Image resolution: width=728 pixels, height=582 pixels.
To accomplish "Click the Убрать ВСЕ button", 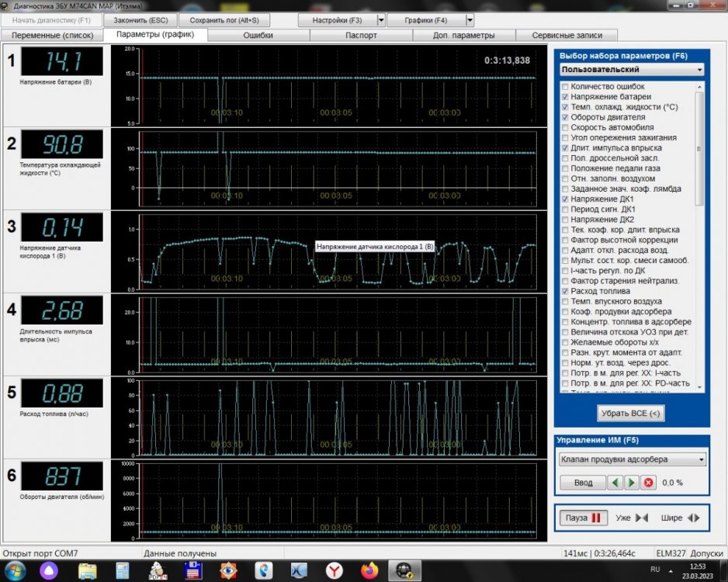I will click(631, 414).
